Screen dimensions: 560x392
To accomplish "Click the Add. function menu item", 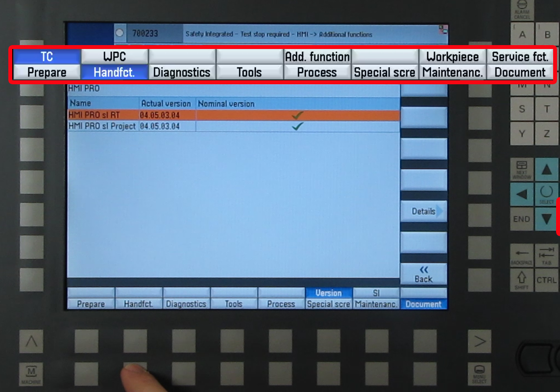I will tap(317, 56).
